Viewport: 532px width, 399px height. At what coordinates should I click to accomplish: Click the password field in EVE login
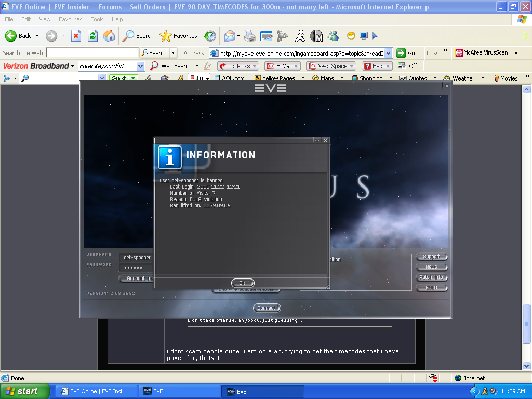click(137, 268)
